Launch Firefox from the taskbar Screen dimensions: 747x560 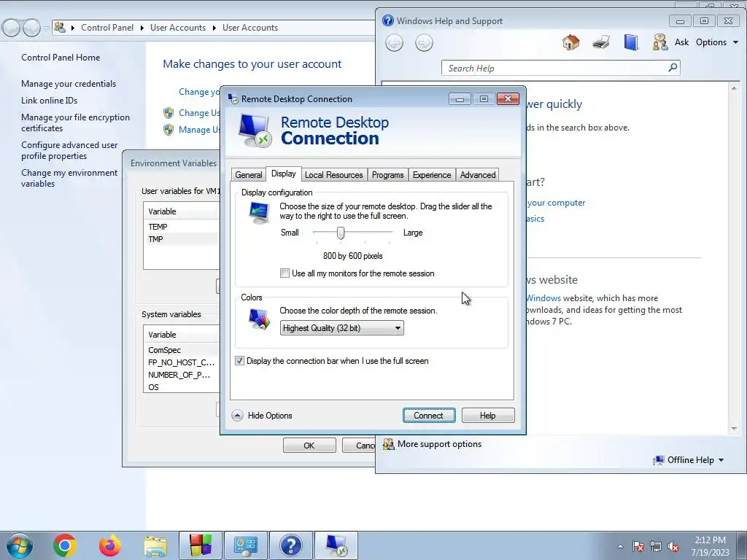[110, 545]
